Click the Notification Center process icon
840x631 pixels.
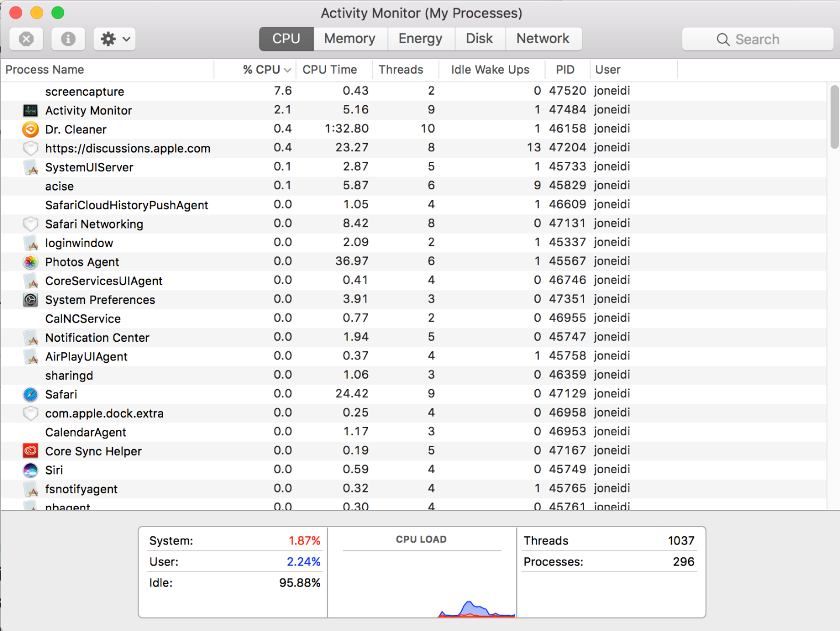(x=30, y=338)
